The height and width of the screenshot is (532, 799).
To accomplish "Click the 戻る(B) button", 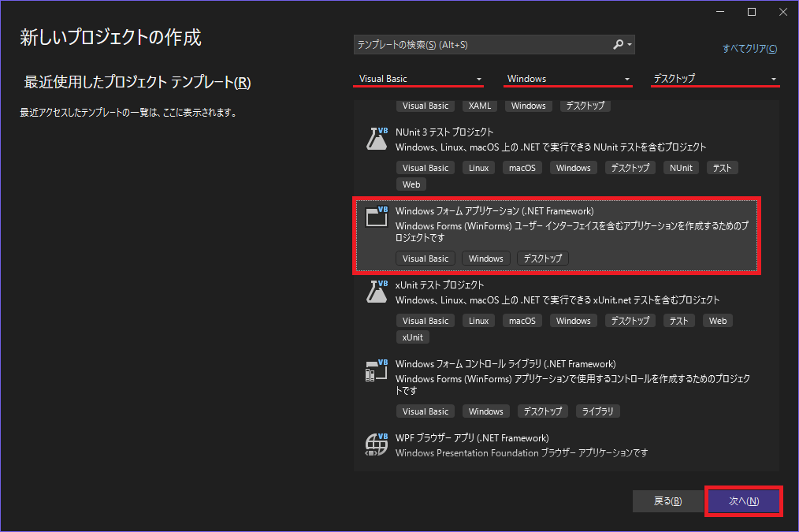I will tap(667, 501).
